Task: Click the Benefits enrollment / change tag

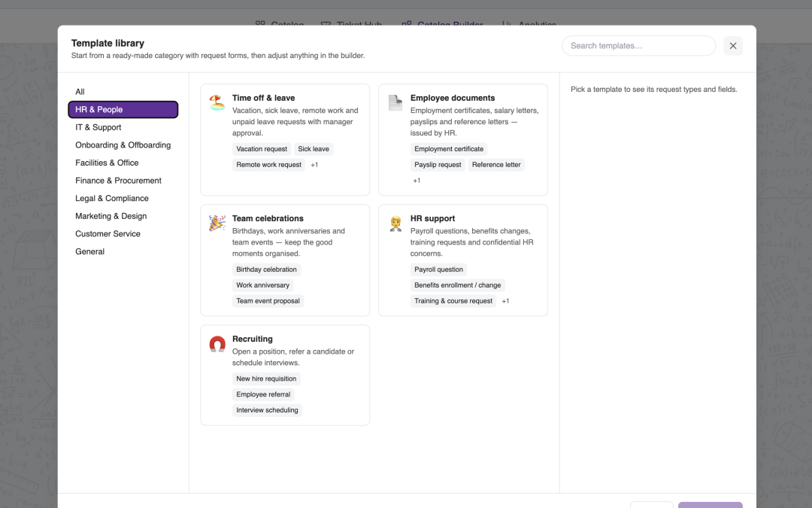Action: coord(457,285)
